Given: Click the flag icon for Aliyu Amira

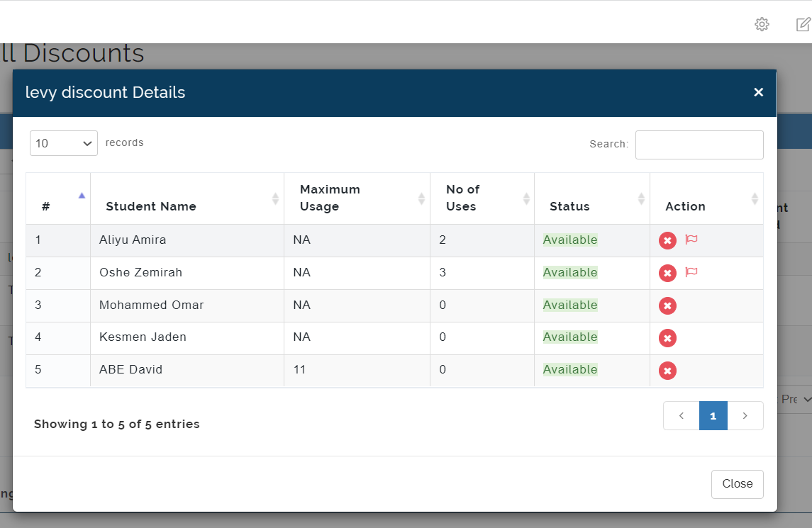Looking at the screenshot, I should click(x=691, y=239).
